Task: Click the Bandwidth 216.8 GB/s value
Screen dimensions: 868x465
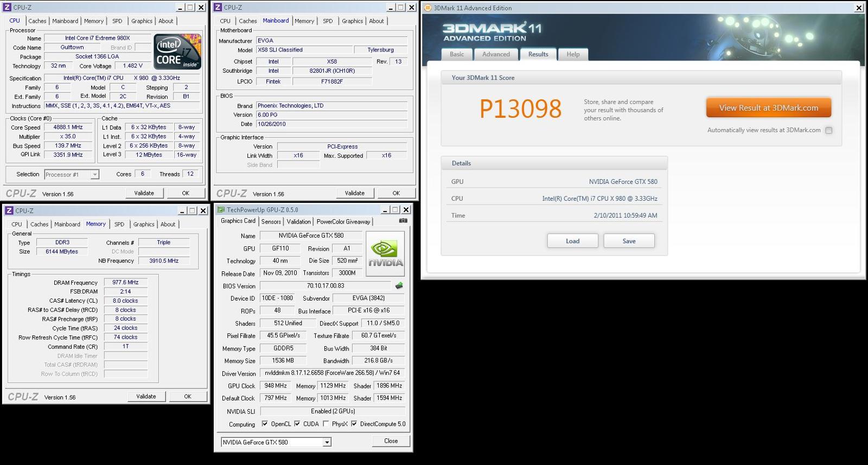Action: (378, 361)
